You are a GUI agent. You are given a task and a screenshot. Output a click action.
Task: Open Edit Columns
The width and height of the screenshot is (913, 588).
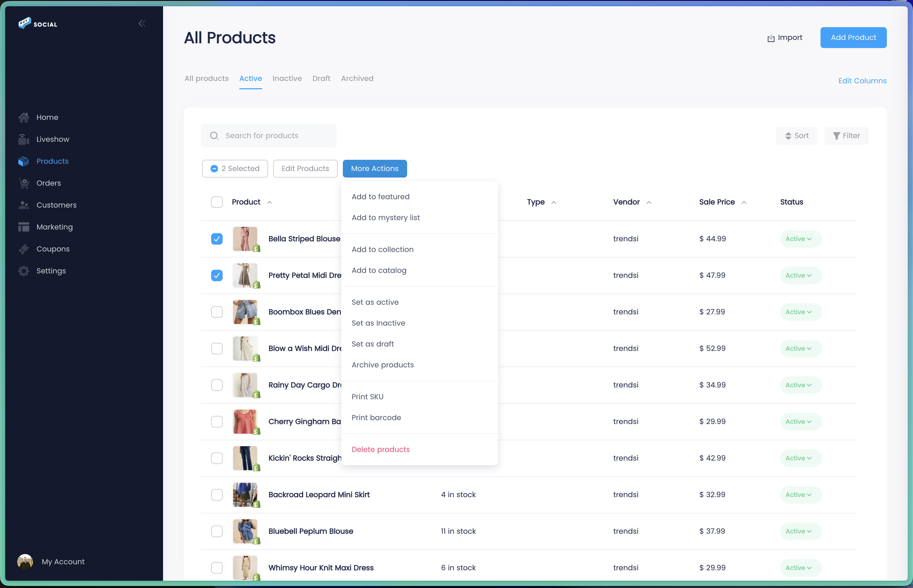[862, 81]
